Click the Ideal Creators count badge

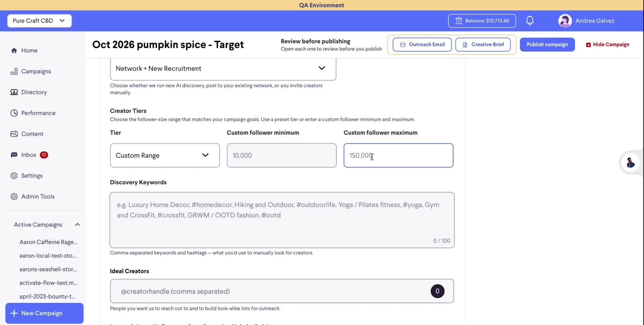tap(437, 291)
